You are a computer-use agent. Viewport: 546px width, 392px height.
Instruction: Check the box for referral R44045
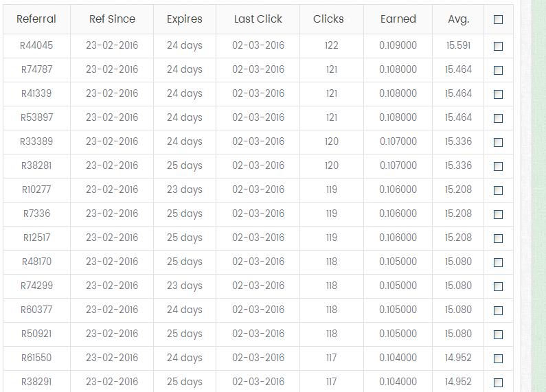click(x=499, y=46)
